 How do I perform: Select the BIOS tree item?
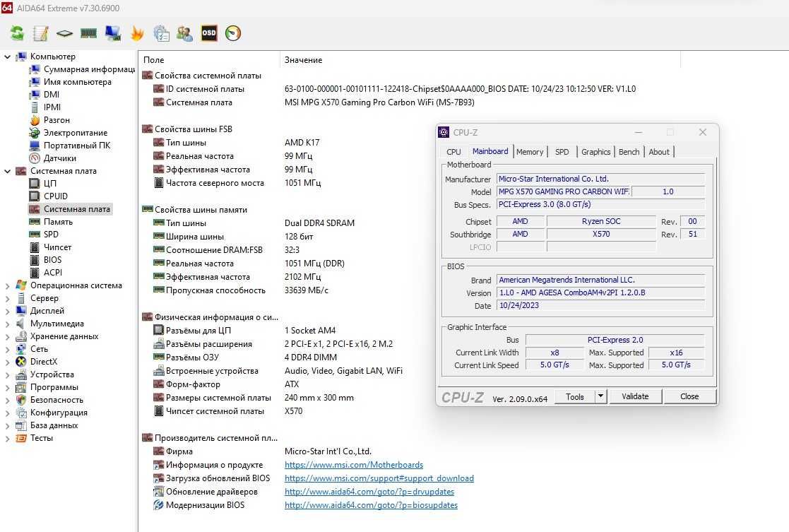click(45, 260)
